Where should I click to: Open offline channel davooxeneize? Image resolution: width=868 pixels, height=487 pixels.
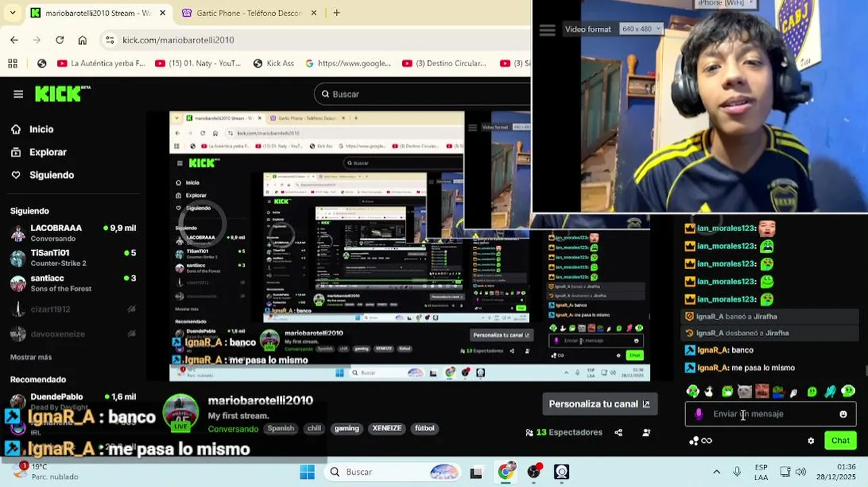pos(73,333)
